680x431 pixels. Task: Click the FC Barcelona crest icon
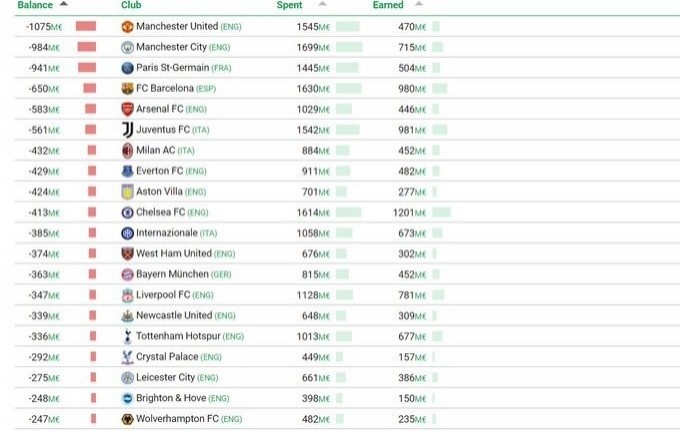127,88
